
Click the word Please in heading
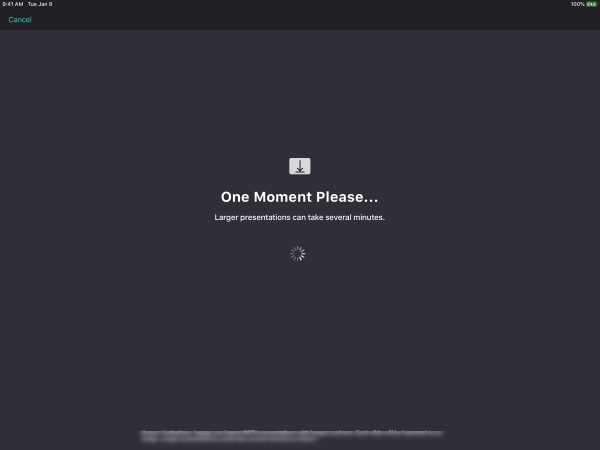click(x=339, y=197)
